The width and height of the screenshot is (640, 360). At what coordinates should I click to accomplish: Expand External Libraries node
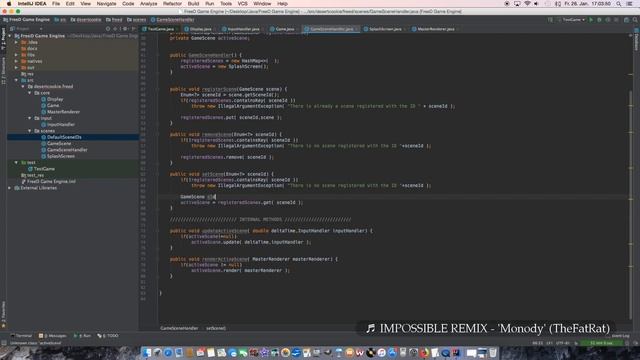(x=10, y=188)
